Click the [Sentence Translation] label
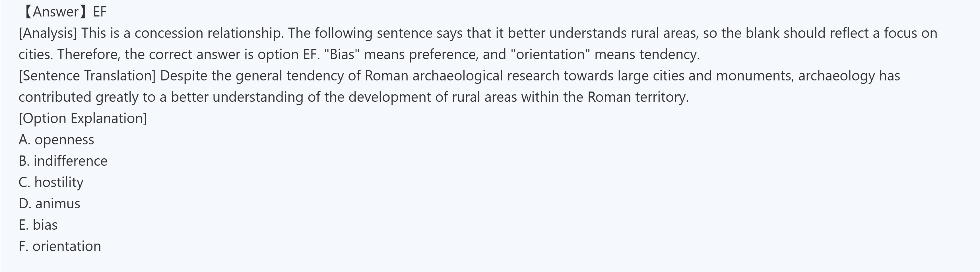 87,76
